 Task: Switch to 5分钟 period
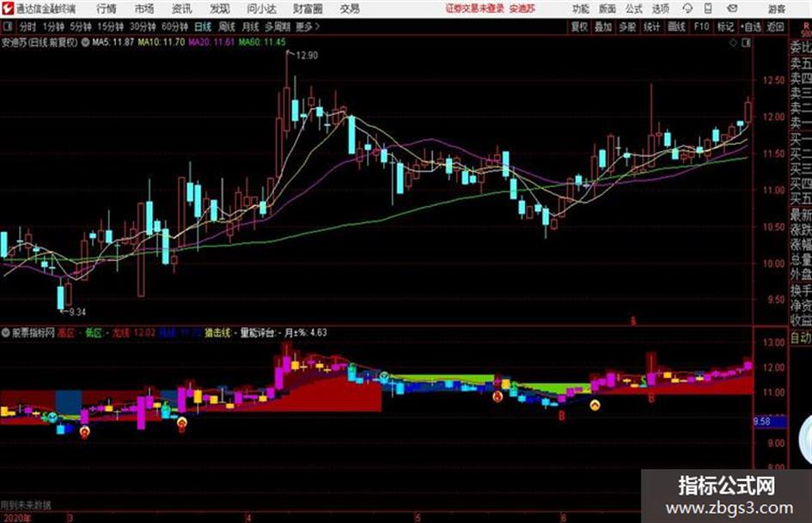81,27
